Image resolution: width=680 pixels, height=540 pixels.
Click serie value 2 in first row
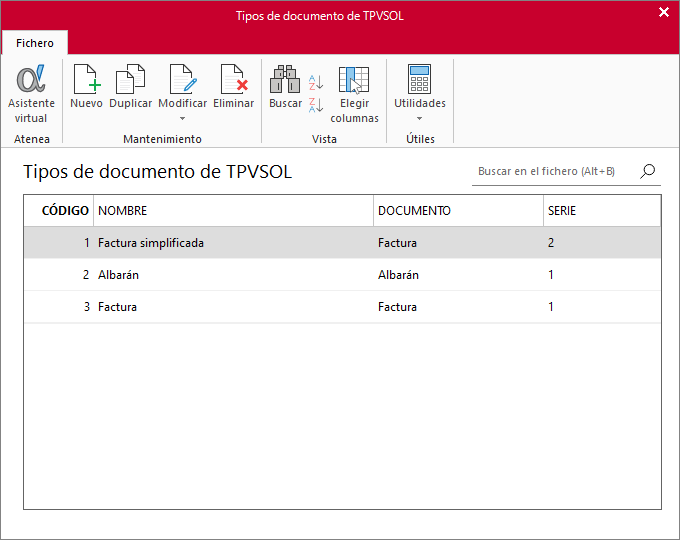pyautogui.click(x=551, y=243)
